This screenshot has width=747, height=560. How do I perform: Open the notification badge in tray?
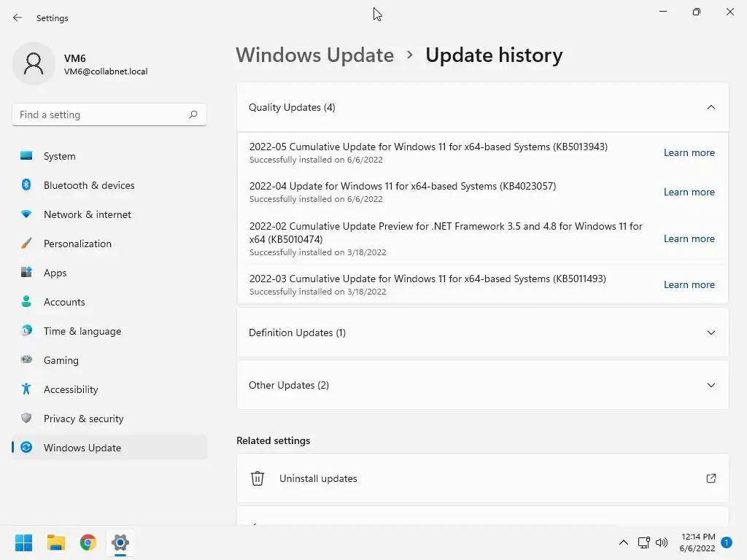[727, 542]
